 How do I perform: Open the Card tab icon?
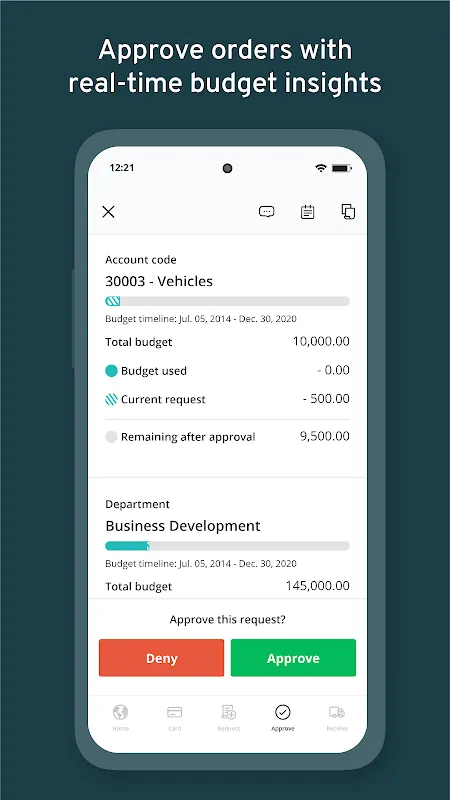pyautogui.click(x=174, y=717)
